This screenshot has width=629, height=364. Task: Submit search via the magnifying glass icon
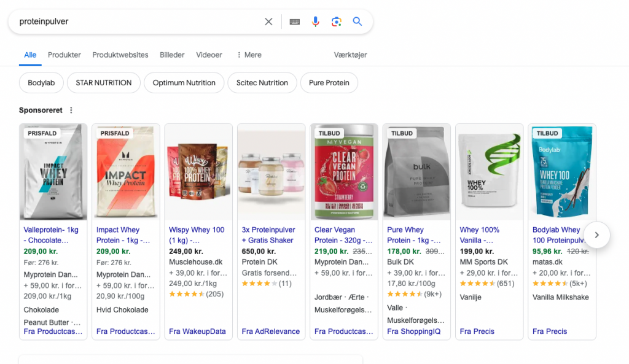point(357,21)
